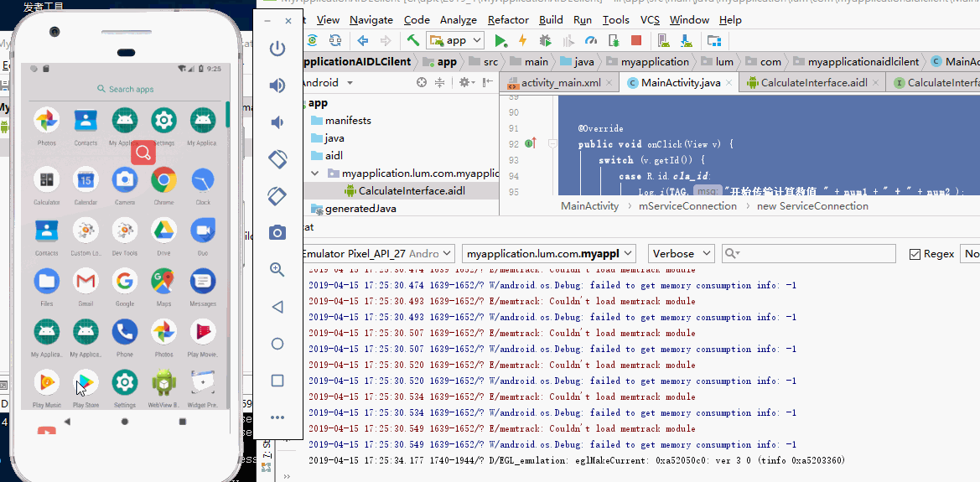Open the Verbose log level dropdown
Image resolution: width=980 pixels, height=482 pixels.
(x=681, y=254)
